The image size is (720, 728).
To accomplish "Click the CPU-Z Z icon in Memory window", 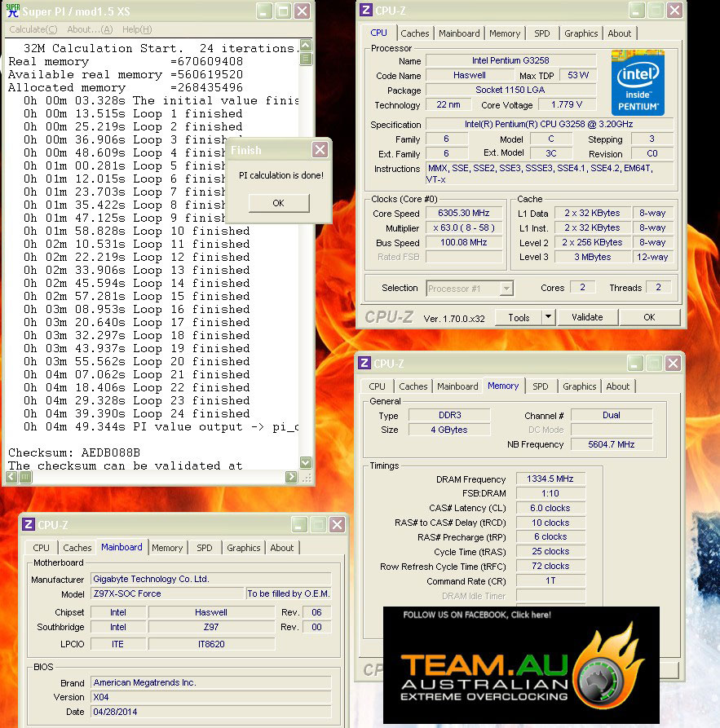I will click(x=364, y=363).
